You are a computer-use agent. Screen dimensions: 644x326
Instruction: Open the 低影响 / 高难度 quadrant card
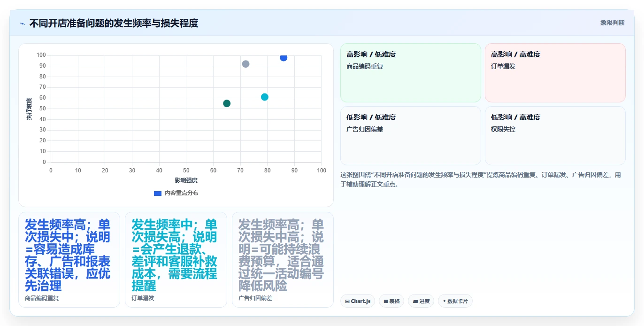tap(555, 136)
